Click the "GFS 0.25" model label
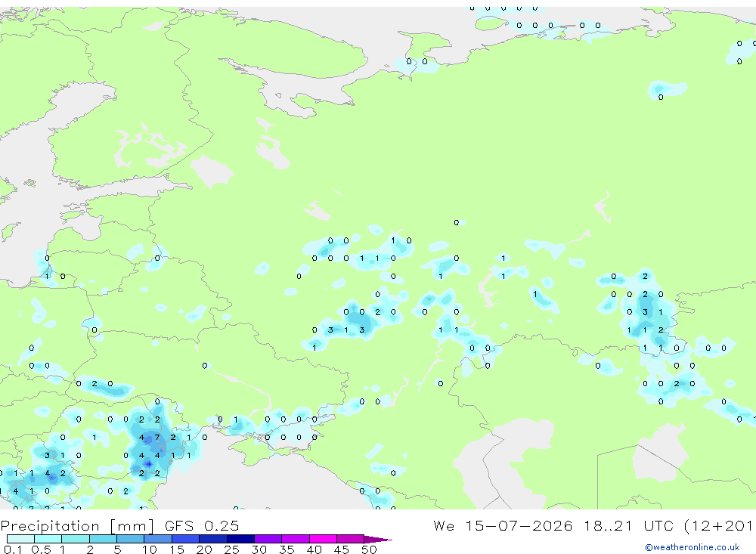Image resolution: width=756 pixels, height=554 pixels. click(202, 525)
